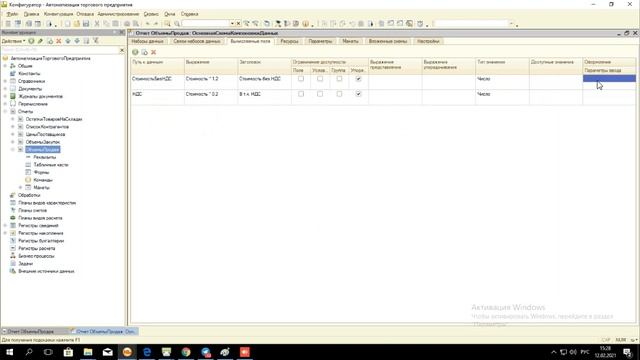
Task: Delete the selected calculated field
Action: [153, 52]
